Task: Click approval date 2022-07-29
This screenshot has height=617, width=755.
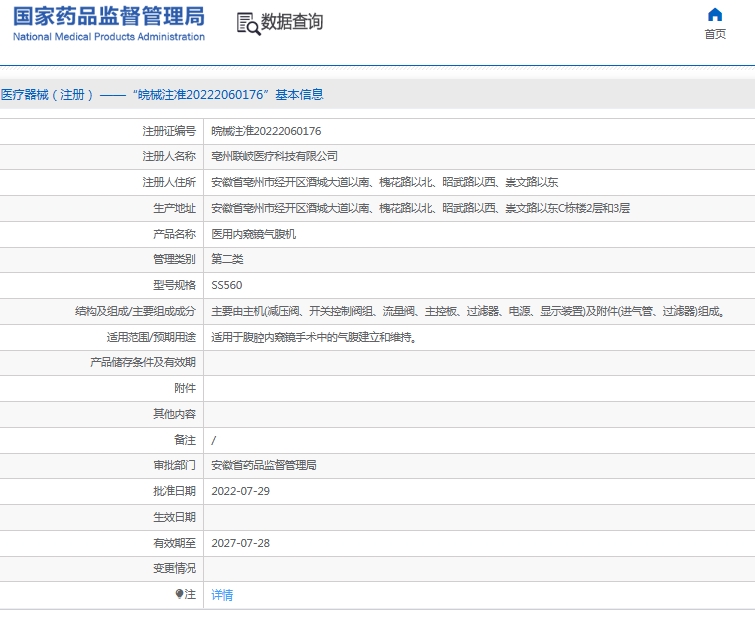Action: (x=240, y=491)
